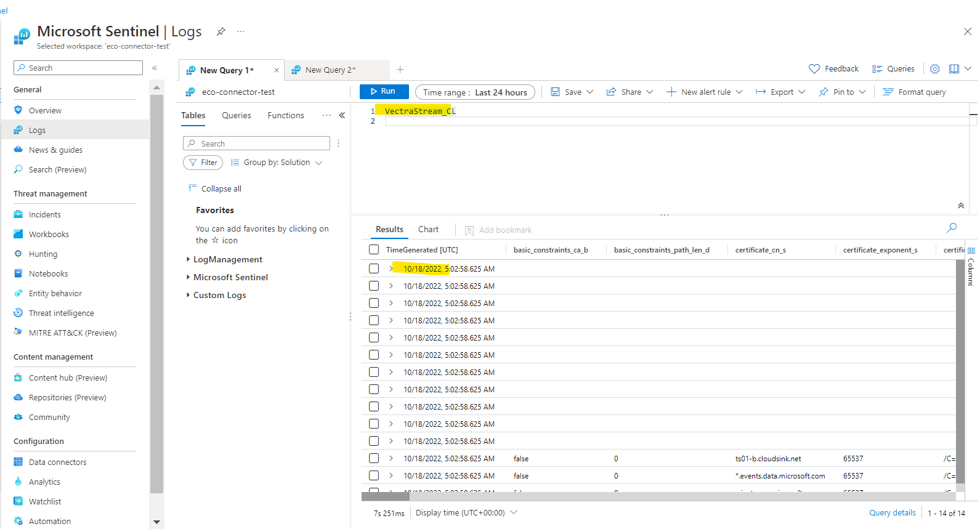
Task: Collapse the tables side panel
Action: 342,115
